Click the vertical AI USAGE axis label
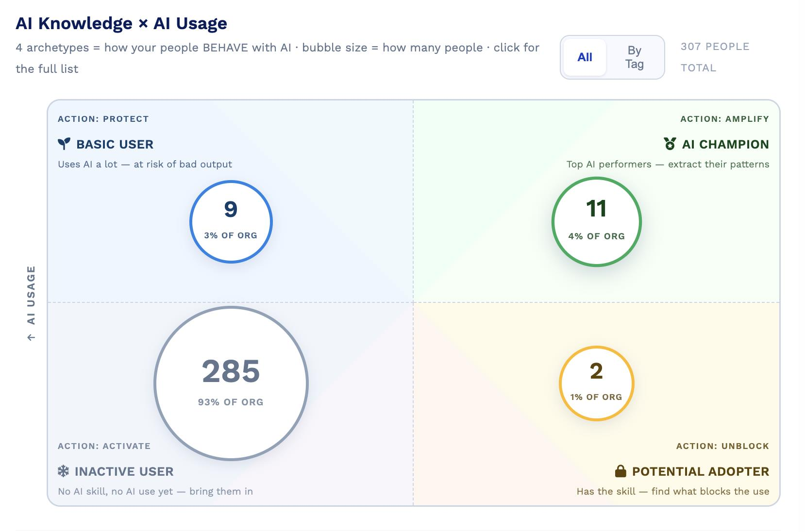Screen dimensions: 805x532 pyautogui.click(x=31, y=303)
